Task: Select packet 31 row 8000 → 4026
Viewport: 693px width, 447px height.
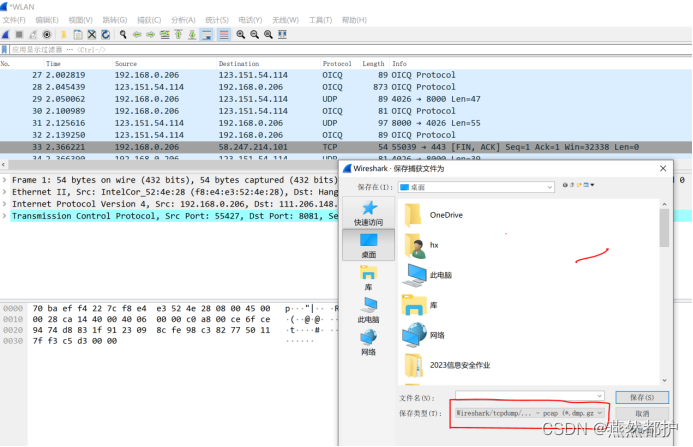Action: (x=346, y=123)
